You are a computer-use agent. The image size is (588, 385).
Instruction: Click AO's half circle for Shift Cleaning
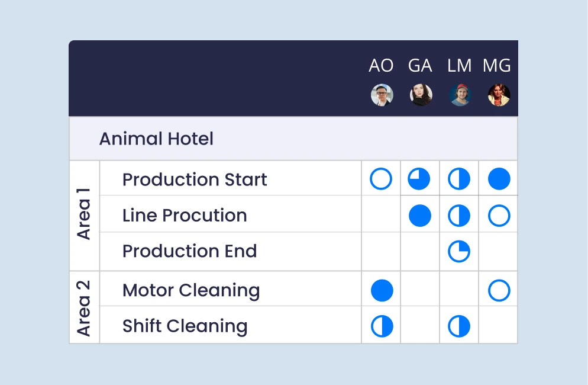tap(382, 326)
